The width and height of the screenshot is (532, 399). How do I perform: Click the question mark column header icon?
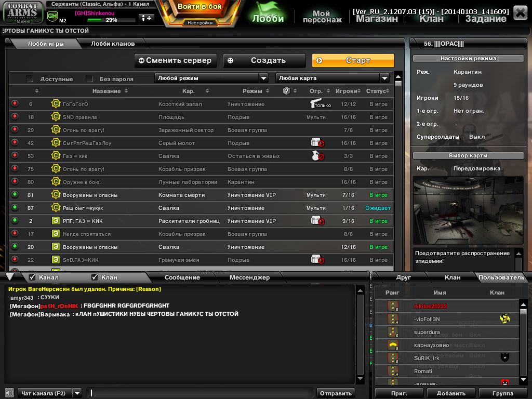[286, 90]
